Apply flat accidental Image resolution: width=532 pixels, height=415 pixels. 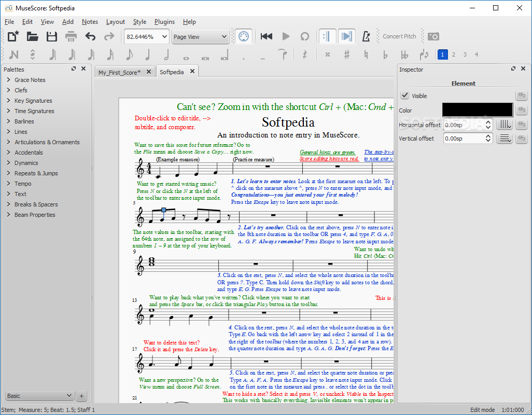[385, 54]
